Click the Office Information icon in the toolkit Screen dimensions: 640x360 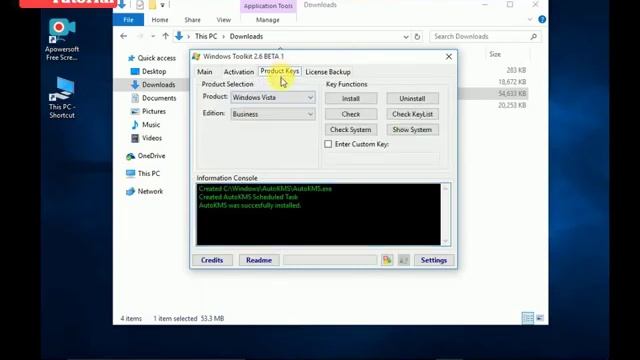click(x=387, y=260)
